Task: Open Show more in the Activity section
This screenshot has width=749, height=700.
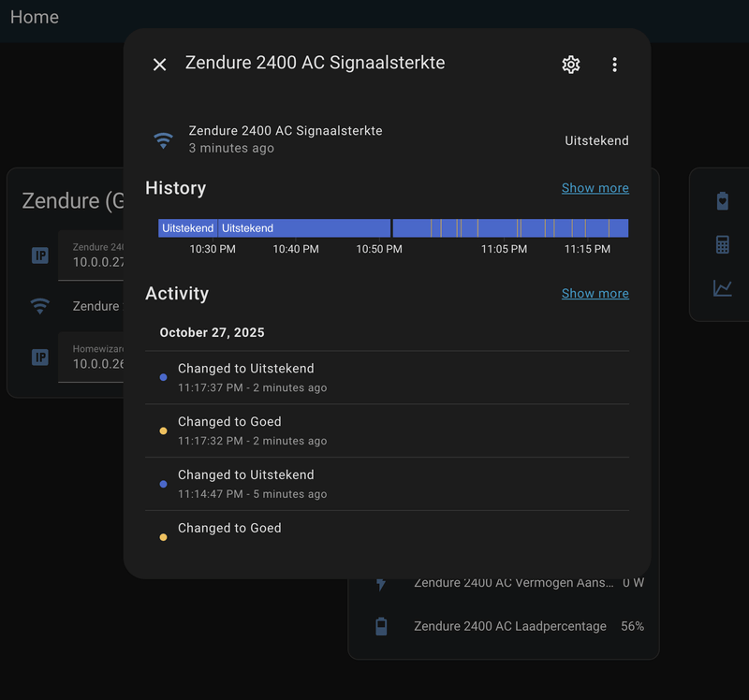Action: pos(595,293)
